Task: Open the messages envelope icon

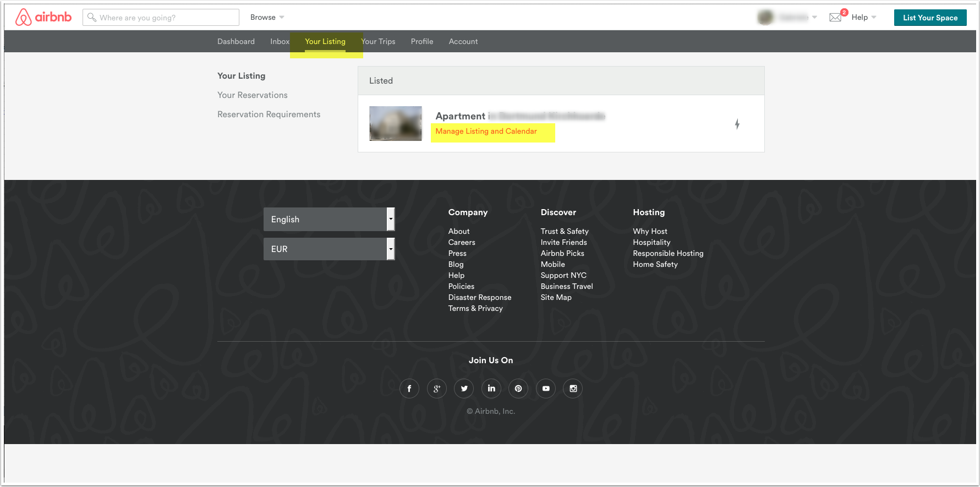Action: coord(835,17)
